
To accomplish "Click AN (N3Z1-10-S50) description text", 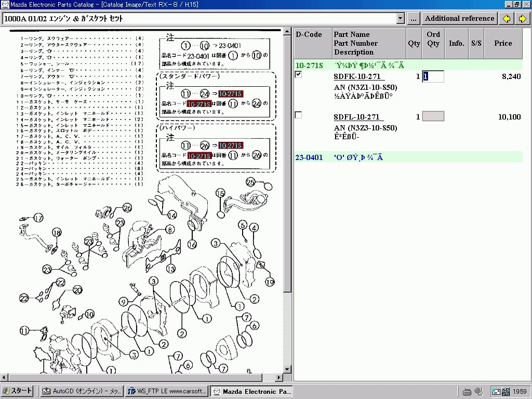I will (x=365, y=87).
